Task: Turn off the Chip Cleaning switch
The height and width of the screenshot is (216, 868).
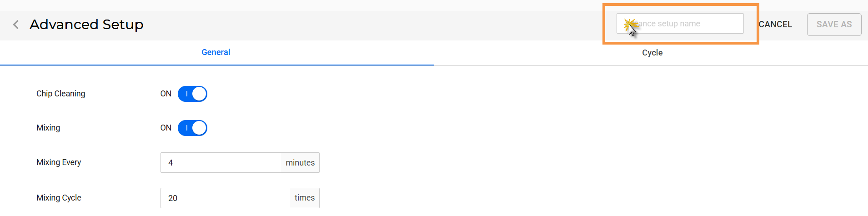Action: click(x=192, y=94)
